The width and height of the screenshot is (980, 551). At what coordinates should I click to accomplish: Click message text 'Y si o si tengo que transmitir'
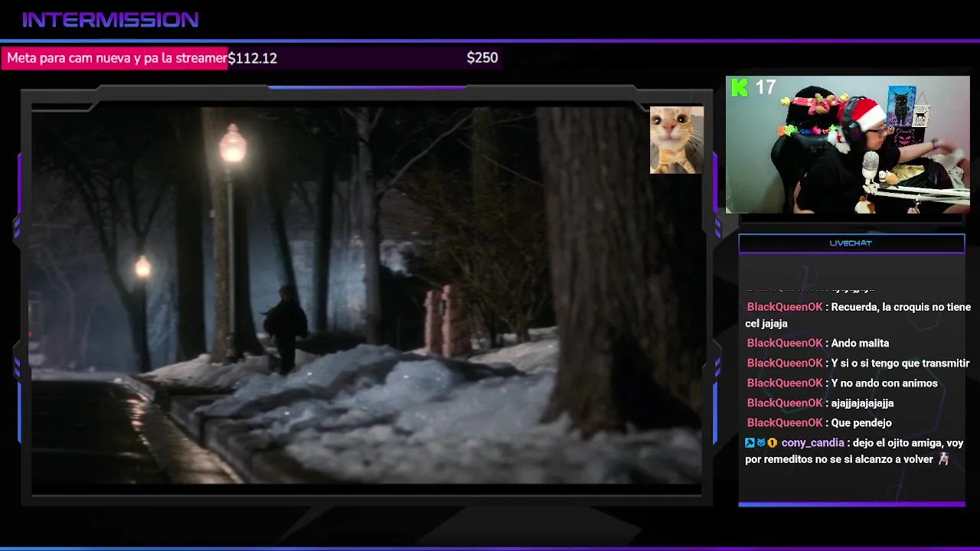(x=900, y=364)
